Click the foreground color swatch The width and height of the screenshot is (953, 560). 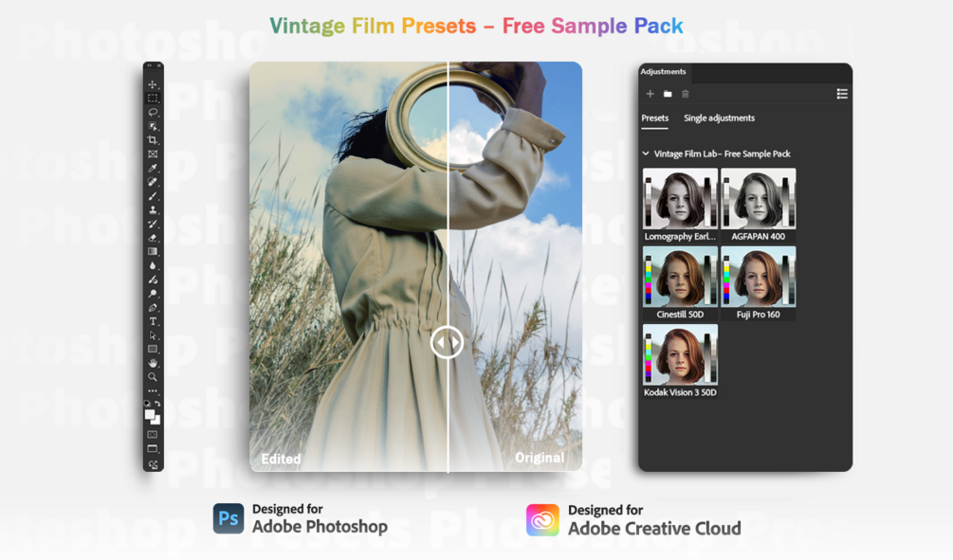tap(149, 414)
